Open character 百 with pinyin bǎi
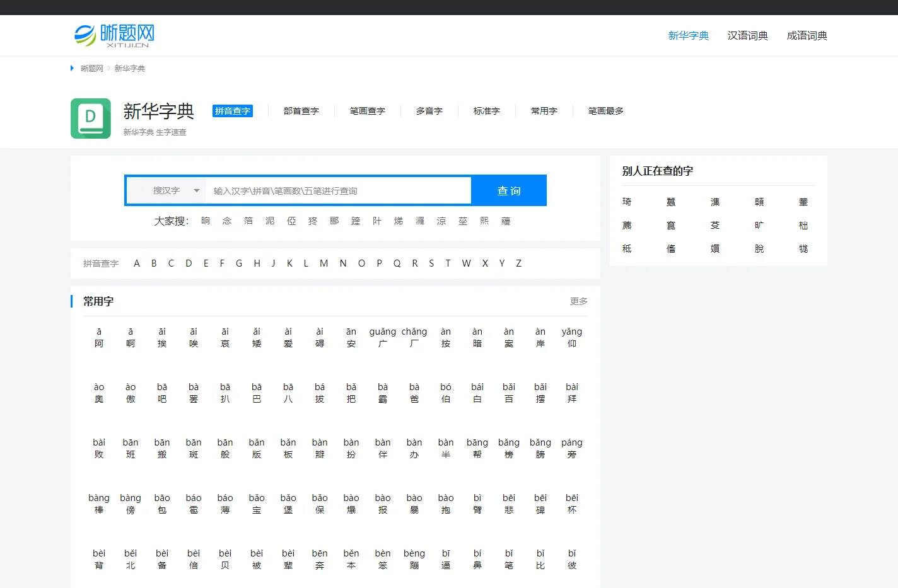The width and height of the screenshot is (898, 588). pyautogui.click(x=509, y=393)
